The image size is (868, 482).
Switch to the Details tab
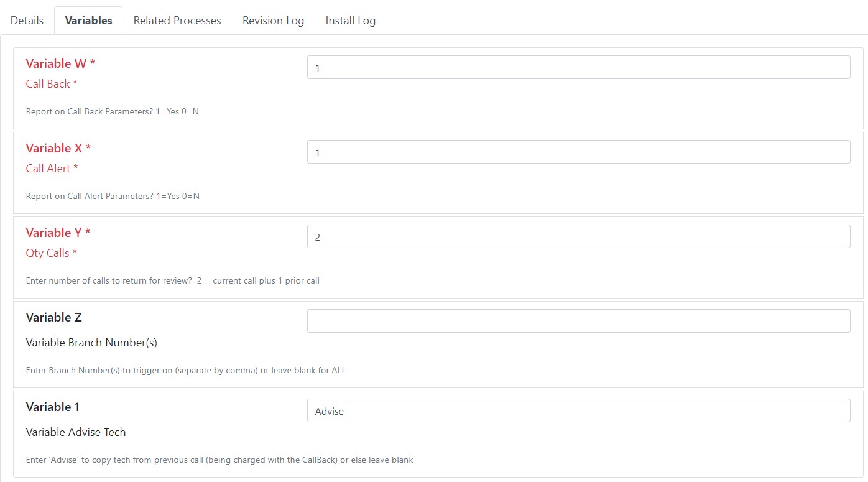[27, 21]
